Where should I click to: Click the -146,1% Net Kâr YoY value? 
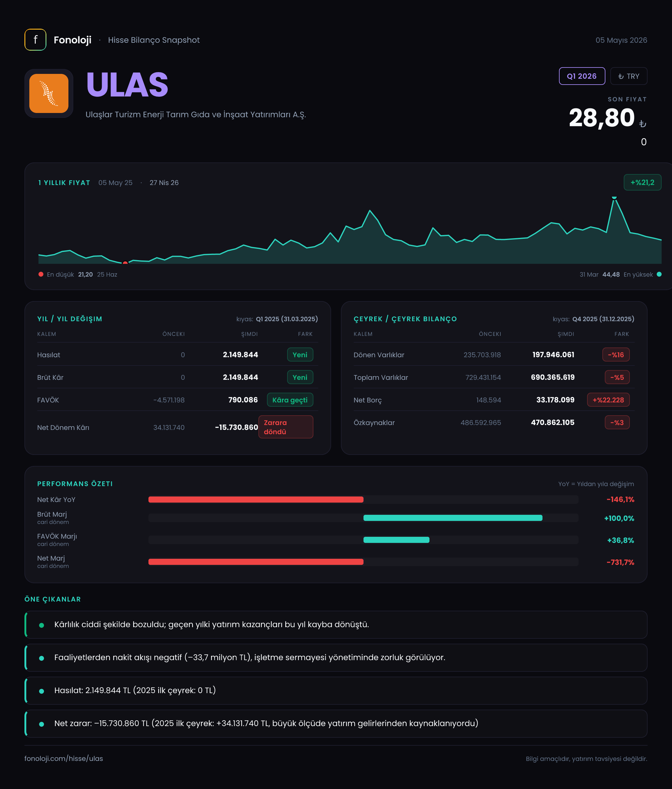pos(620,500)
